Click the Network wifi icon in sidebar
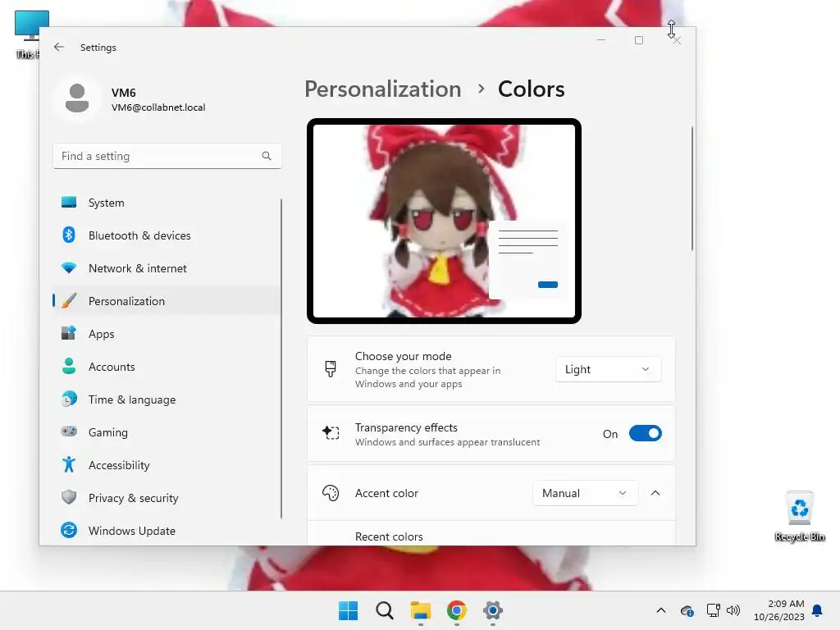 point(69,268)
